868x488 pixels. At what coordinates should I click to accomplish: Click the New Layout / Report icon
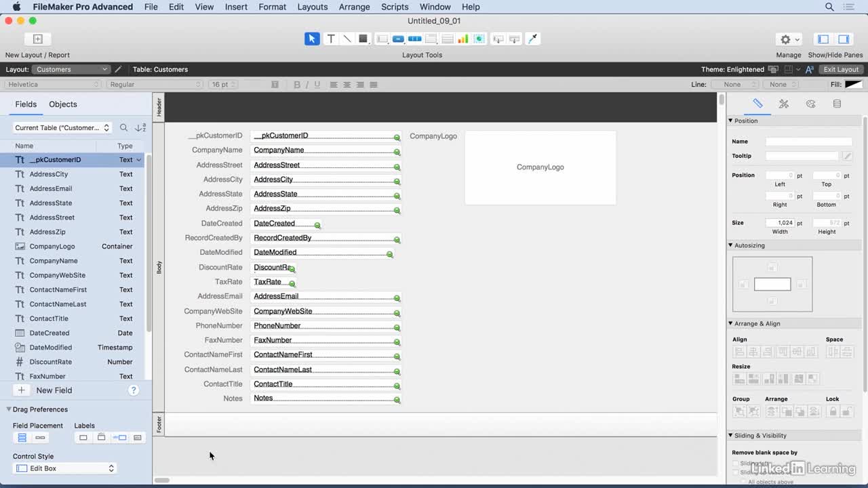click(38, 39)
